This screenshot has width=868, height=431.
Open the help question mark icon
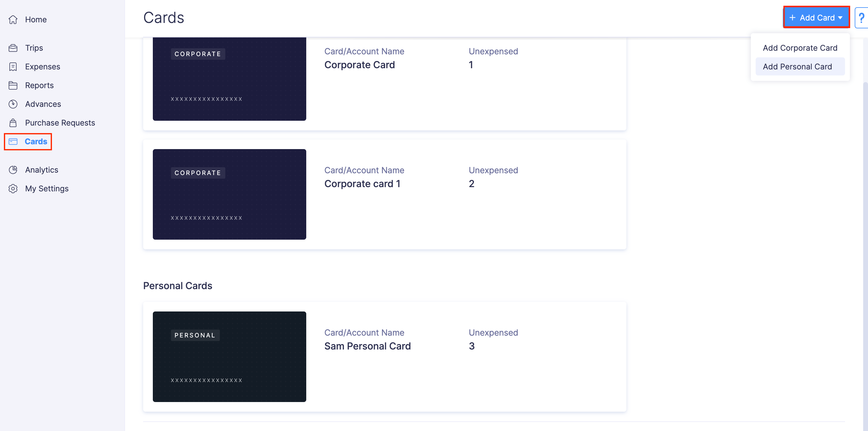click(862, 17)
